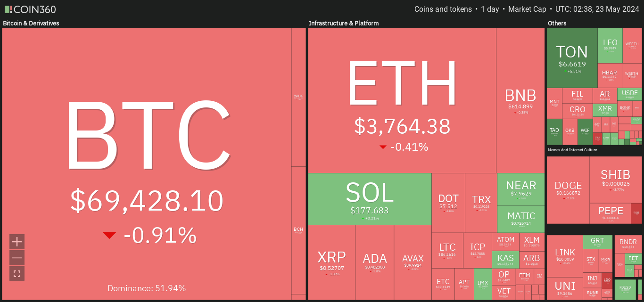The image size is (644, 302).
Task: Click the DOGE tile
Action: tap(568, 190)
